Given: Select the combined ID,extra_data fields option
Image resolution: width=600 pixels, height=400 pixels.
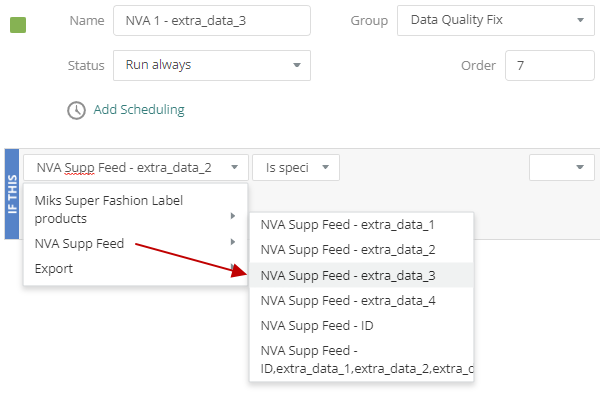Looking at the screenshot, I should 361,359.
